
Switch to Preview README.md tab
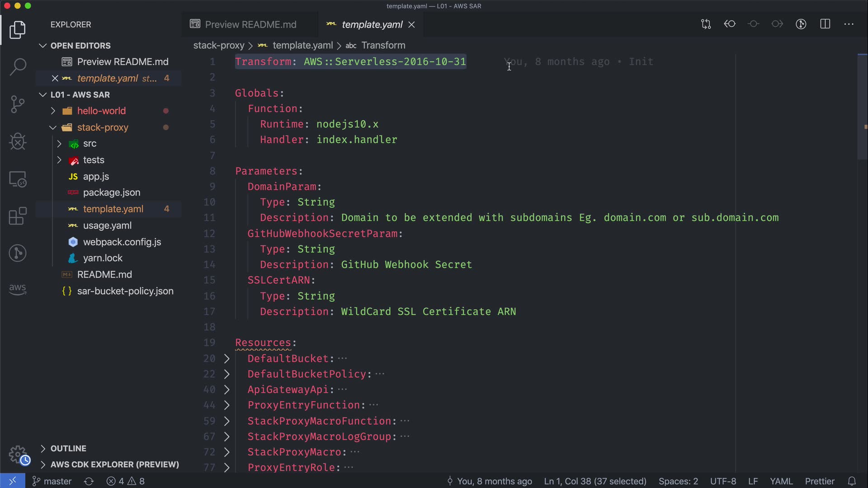[250, 24]
